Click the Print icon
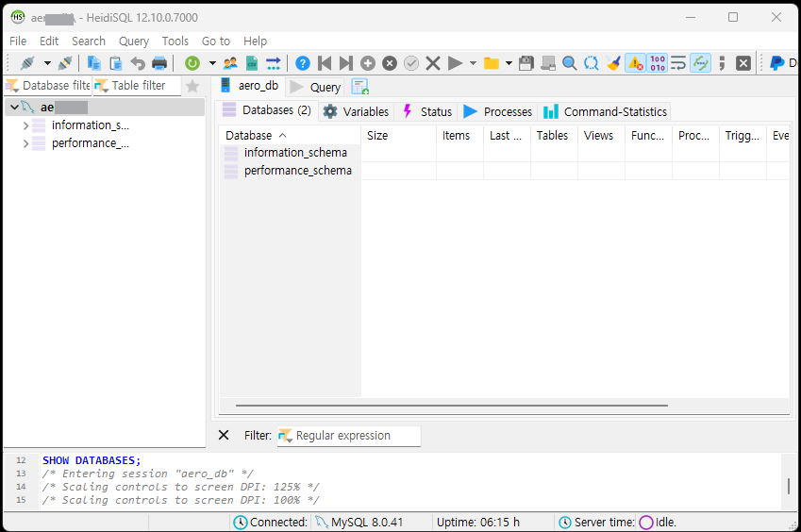The image size is (801, 532). tap(159, 63)
